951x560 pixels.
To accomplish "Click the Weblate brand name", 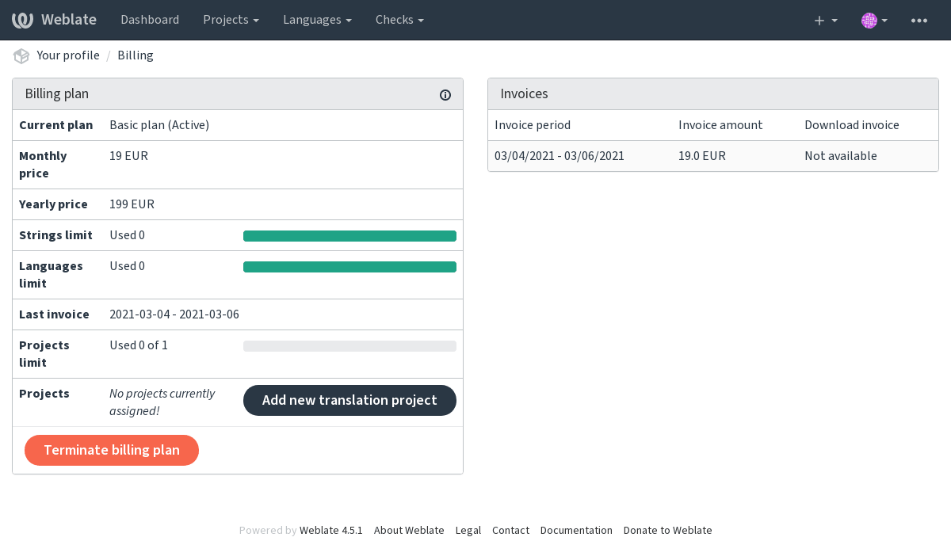I will pyautogui.click(x=69, y=20).
